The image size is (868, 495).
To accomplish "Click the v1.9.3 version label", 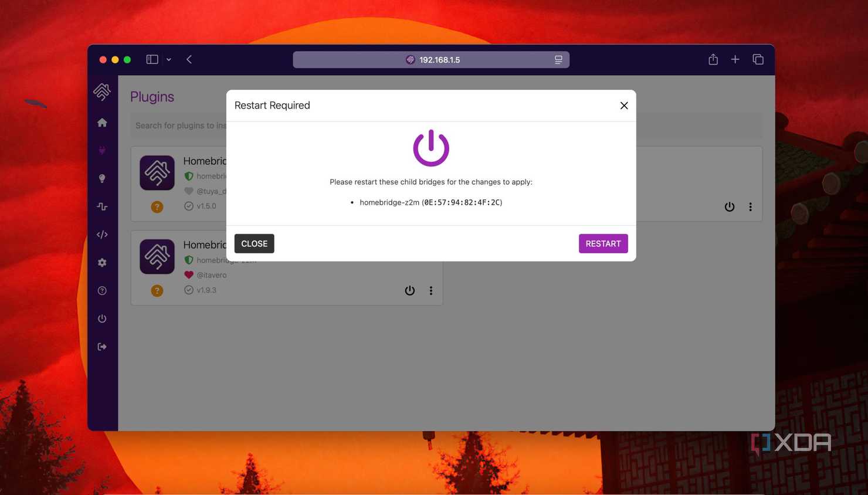I will click(x=206, y=290).
